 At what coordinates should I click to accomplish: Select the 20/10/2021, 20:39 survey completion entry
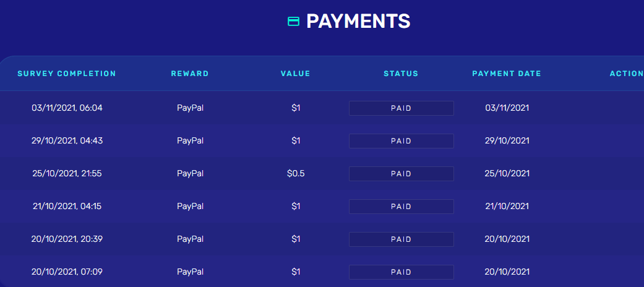(67, 239)
